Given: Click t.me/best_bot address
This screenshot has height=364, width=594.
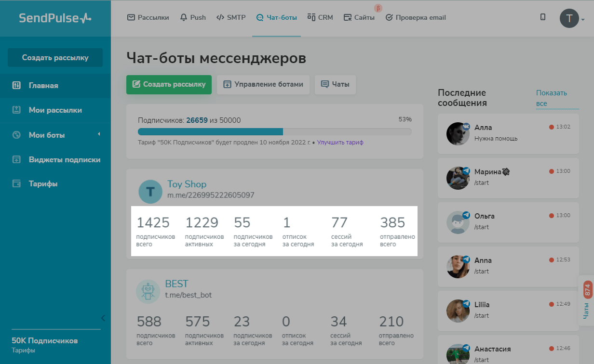Looking at the screenshot, I should point(189,295).
